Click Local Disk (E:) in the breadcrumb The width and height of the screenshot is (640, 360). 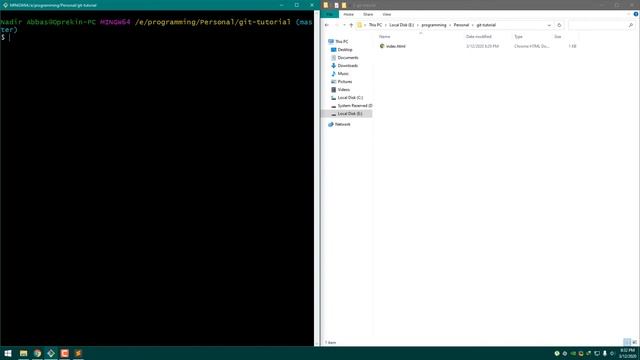point(401,25)
